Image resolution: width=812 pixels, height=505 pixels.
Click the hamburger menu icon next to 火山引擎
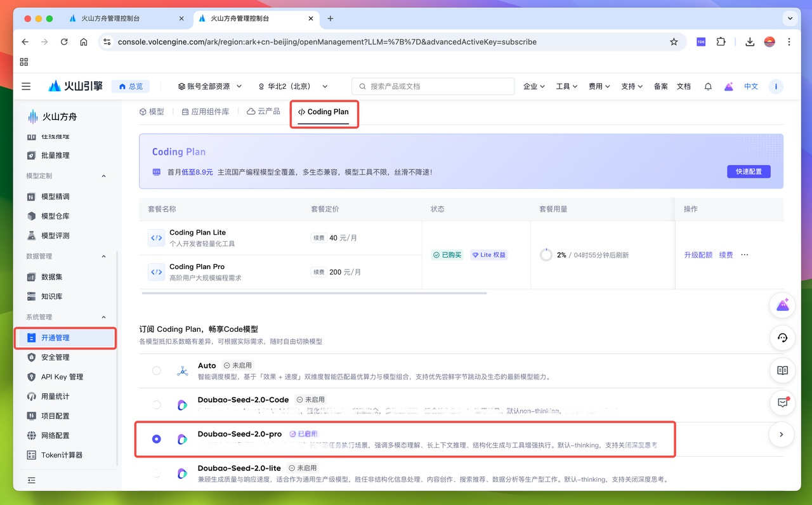point(26,86)
